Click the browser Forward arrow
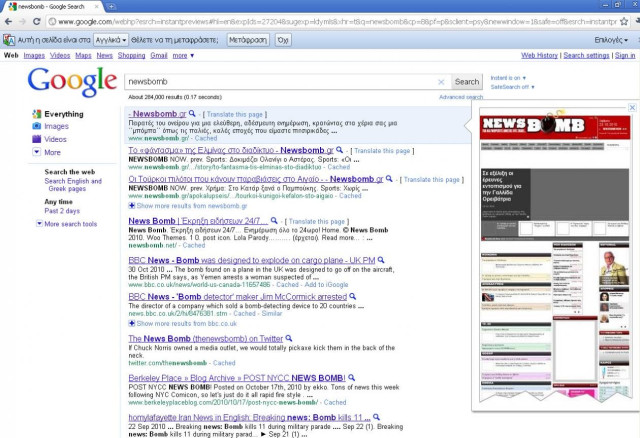 pos(22,22)
